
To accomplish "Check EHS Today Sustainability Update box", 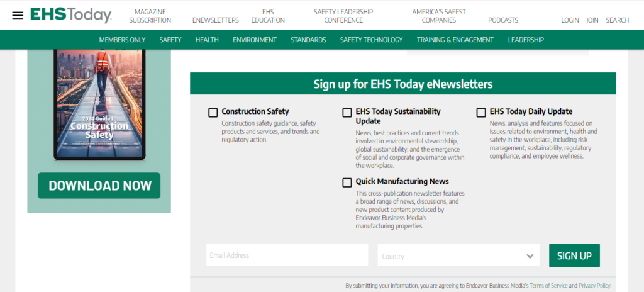I will 347,113.
